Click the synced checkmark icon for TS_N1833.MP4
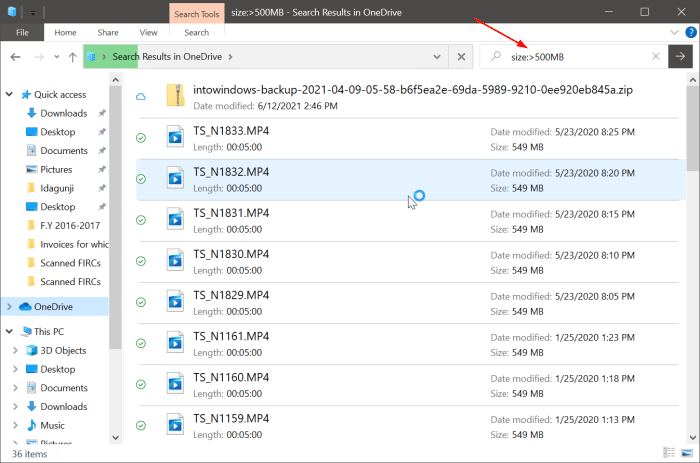The image size is (700, 463). (x=141, y=138)
